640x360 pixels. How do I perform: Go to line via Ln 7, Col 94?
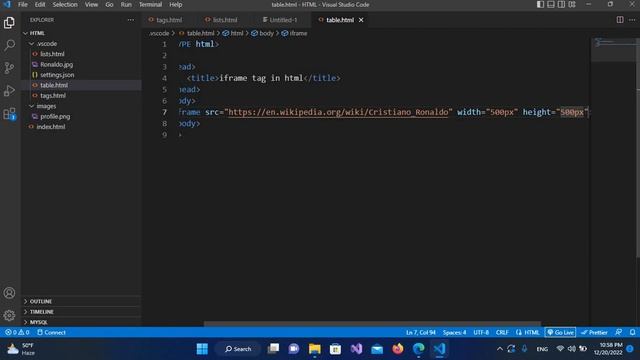(x=421, y=332)
